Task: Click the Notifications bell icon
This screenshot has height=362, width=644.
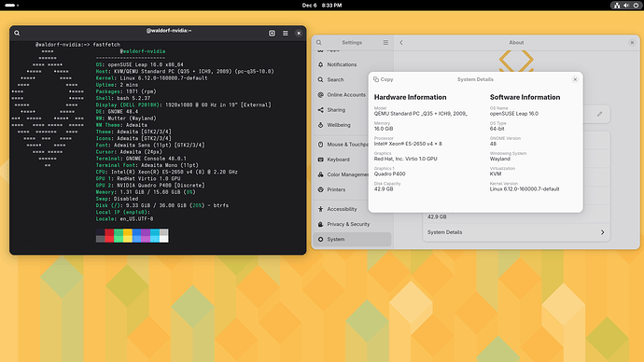Action: click(x=321, y=64)
